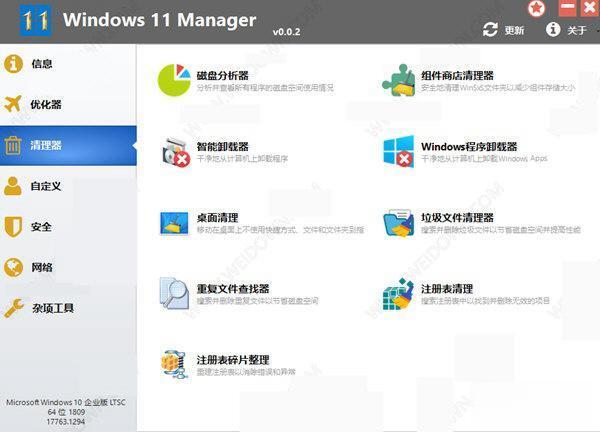Open the 注册表清理 cube icon

[398, 294]
